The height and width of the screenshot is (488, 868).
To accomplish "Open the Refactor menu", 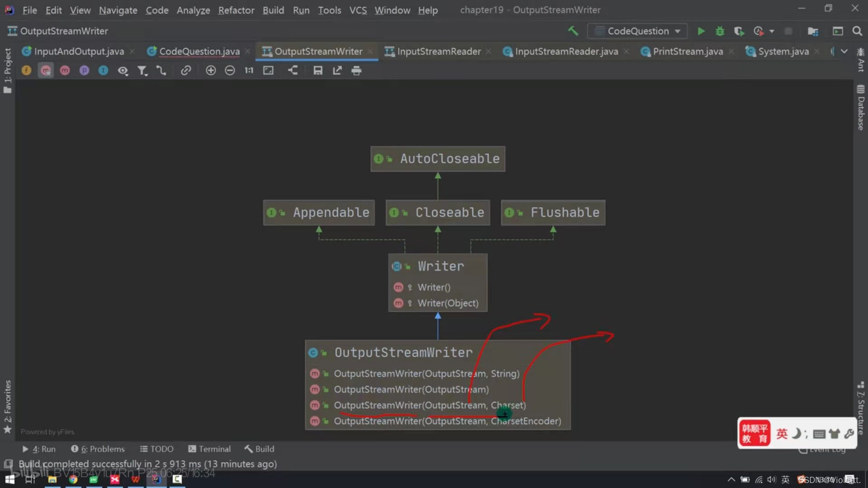I will (x=236, y=10).
